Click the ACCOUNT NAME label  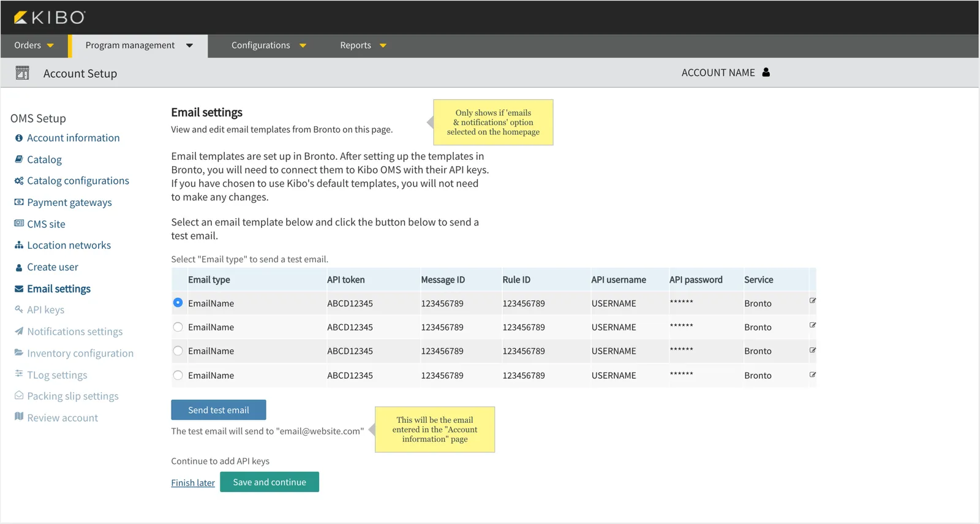pos(718,72)
